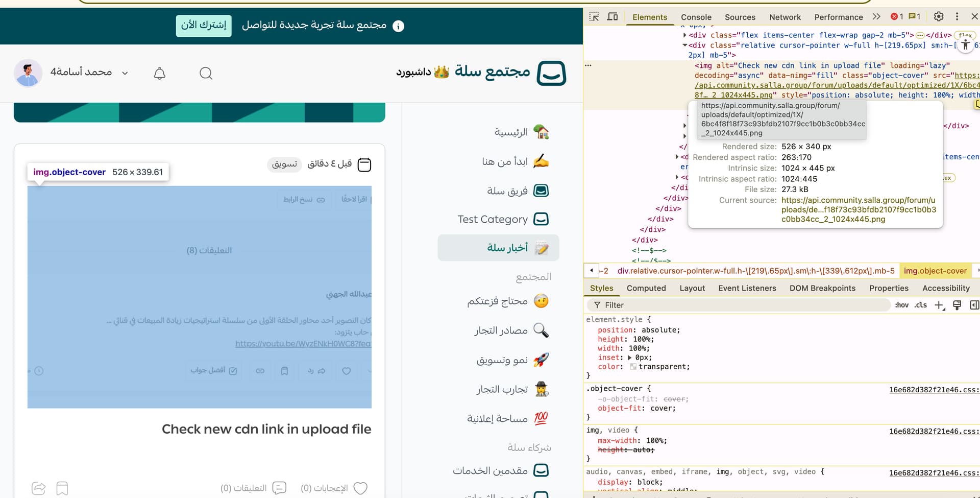Switch to the Console tab
Screen dimensions: 980x498
point(696,17)
